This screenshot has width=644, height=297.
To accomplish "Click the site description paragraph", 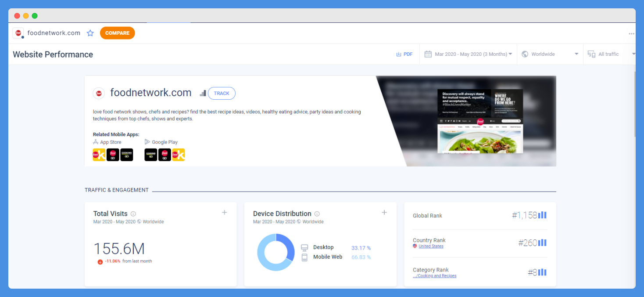I will pos(227,115).
